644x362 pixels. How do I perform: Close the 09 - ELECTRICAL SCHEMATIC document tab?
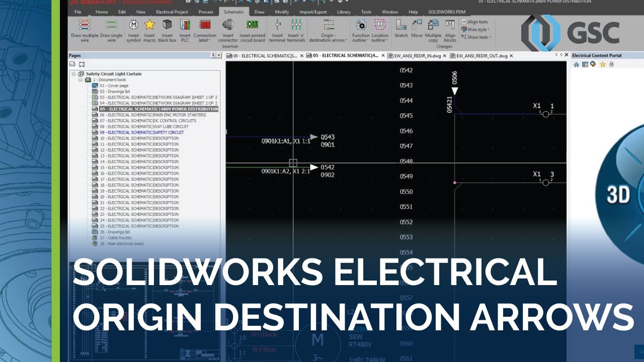(x=302, y=56)
